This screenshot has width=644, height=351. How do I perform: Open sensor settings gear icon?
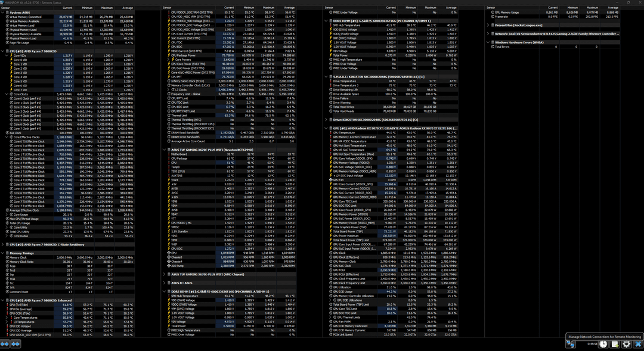pos(626,344)
